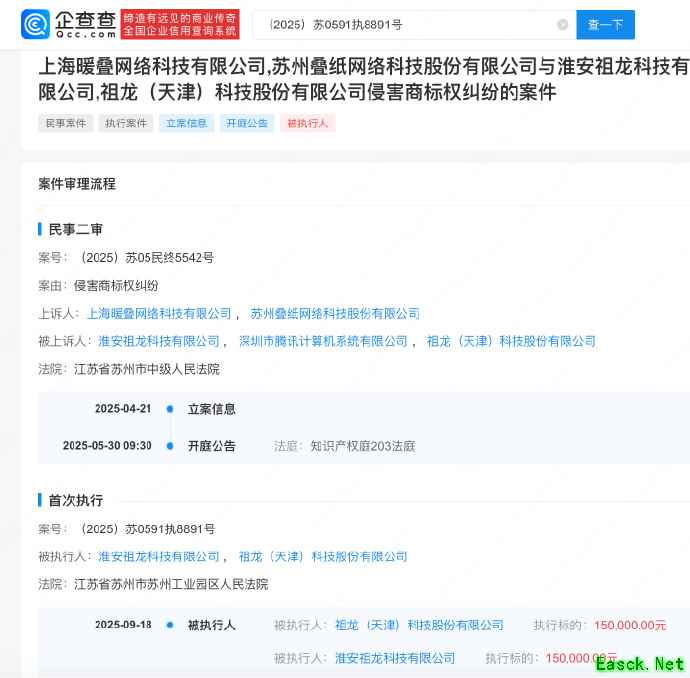Image resolution: width=690 pixels, height=678 pixels.
Task: Select case number text under 首次执行
Action: [146, 529]
